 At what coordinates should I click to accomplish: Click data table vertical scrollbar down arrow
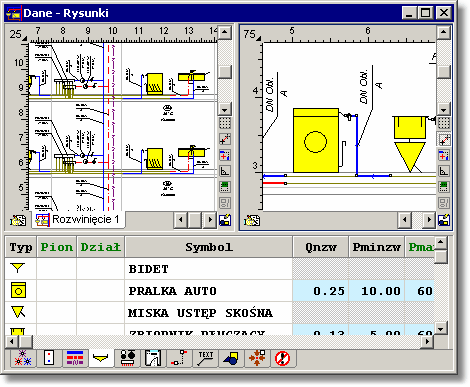coord(441,329)
